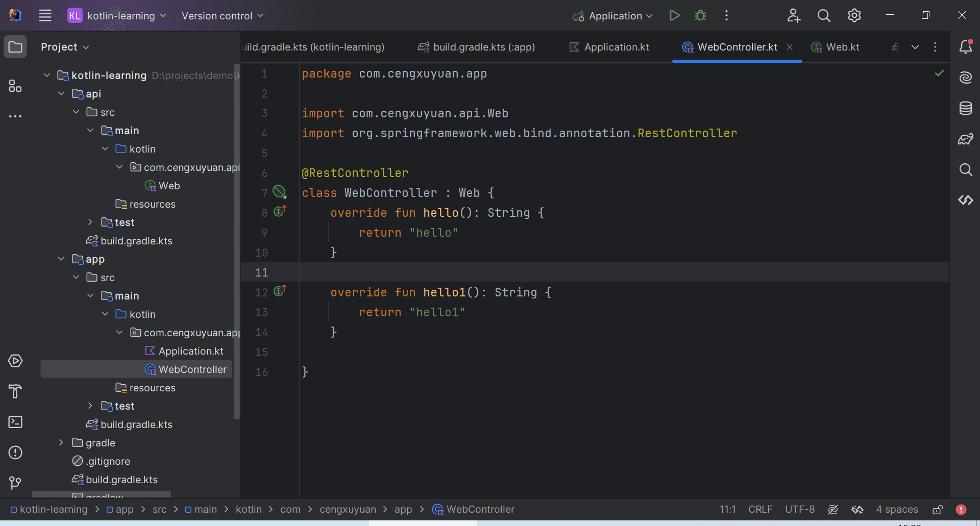Click the 11:1 caret position indicator
This screenshot has height=526, width=980.
click(727, 509)
